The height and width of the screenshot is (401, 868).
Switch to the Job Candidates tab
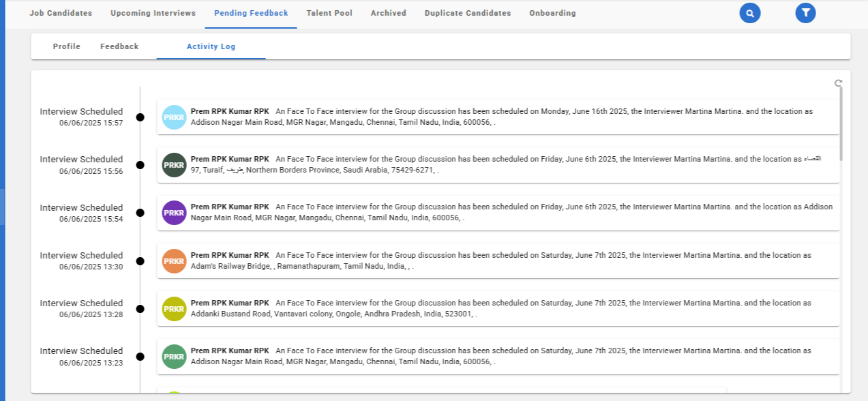(61, 13)
